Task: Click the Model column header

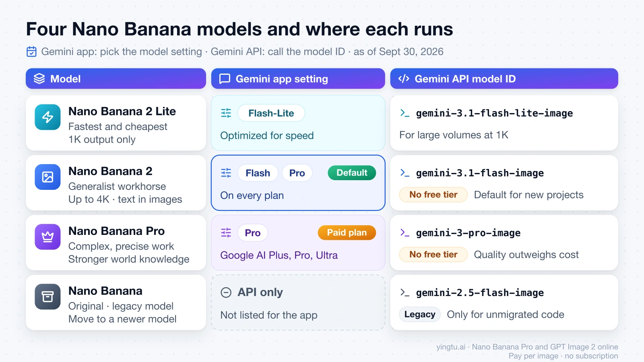Action: tap(116, 78)
